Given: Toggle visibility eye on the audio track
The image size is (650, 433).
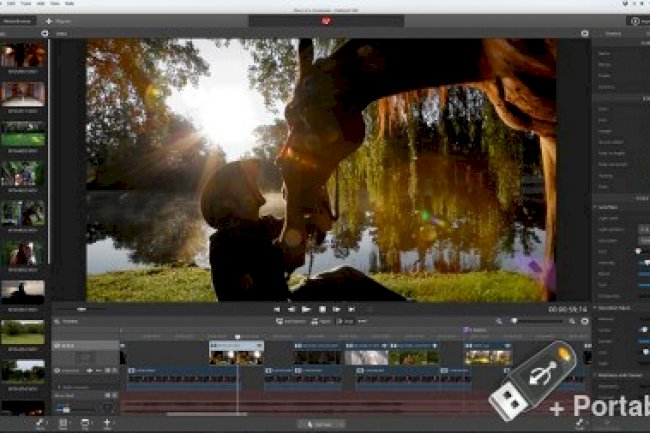Looking at the screenshot, I should point(57,371).
